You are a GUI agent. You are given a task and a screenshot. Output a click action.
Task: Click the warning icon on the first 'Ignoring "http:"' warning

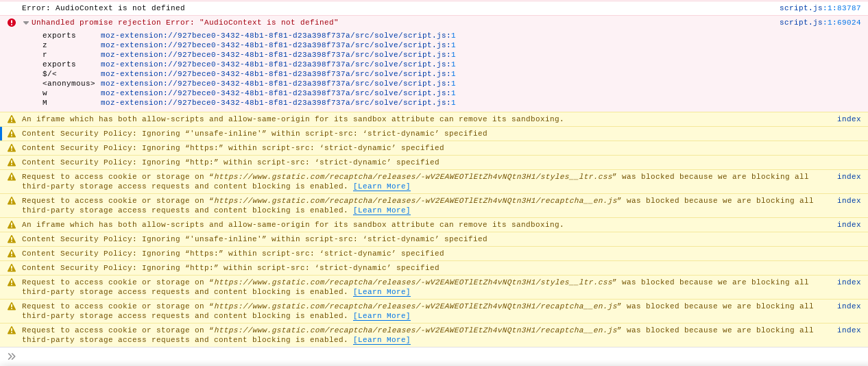tap(12, 162)
